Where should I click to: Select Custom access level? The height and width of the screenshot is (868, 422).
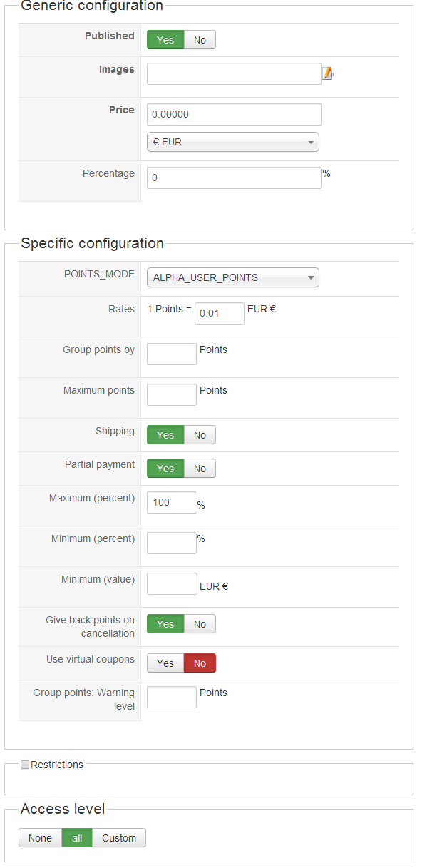coord(119,838)
